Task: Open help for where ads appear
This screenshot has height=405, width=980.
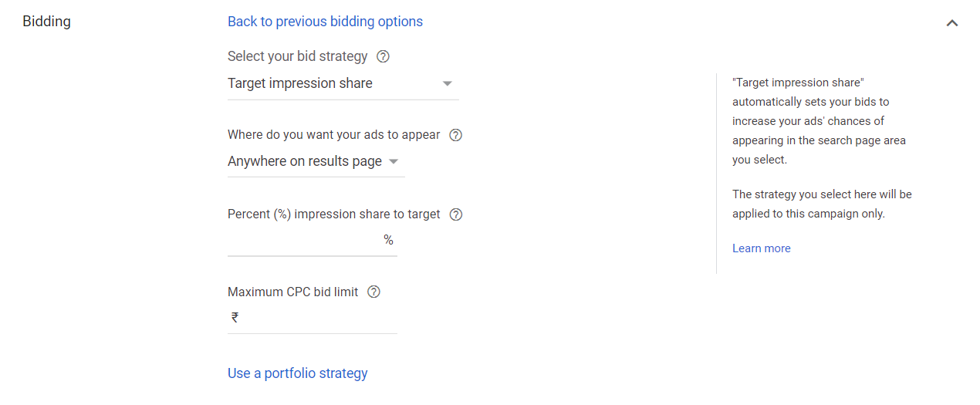Action: click(x=456, y=135)
